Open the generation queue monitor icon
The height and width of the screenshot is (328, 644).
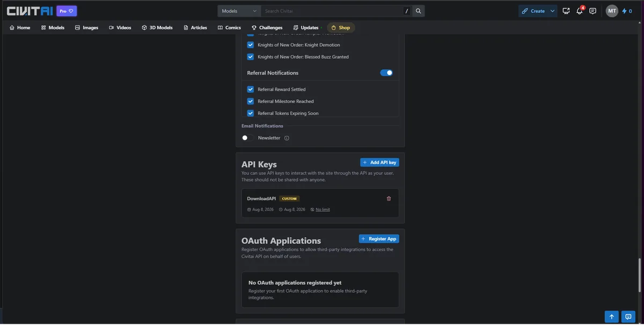pyautogui.click(x=566, y=11)
